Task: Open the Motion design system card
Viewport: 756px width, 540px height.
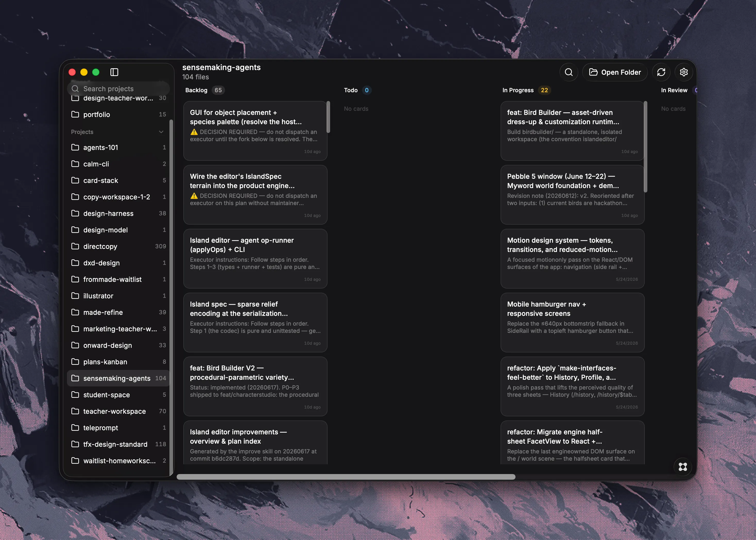Action: tap(572, 259)
